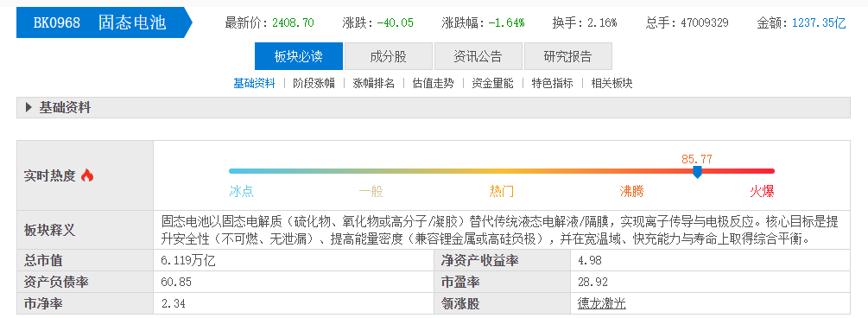The height and width of the screenshot is (318, 868).
Task: Select the 研究报告 tab
Action: 568,56
